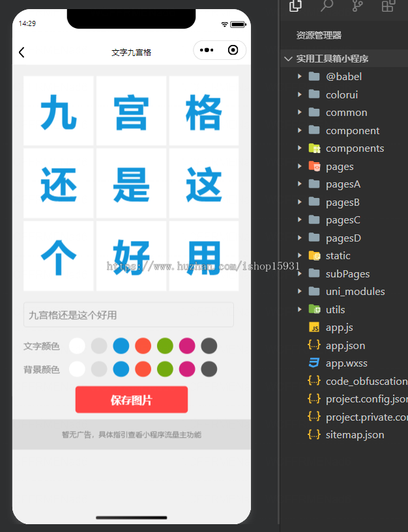The height and width of the screenshot is (532, 408).
Task: Click the app.json braces icon
Action: pos(314,345)
